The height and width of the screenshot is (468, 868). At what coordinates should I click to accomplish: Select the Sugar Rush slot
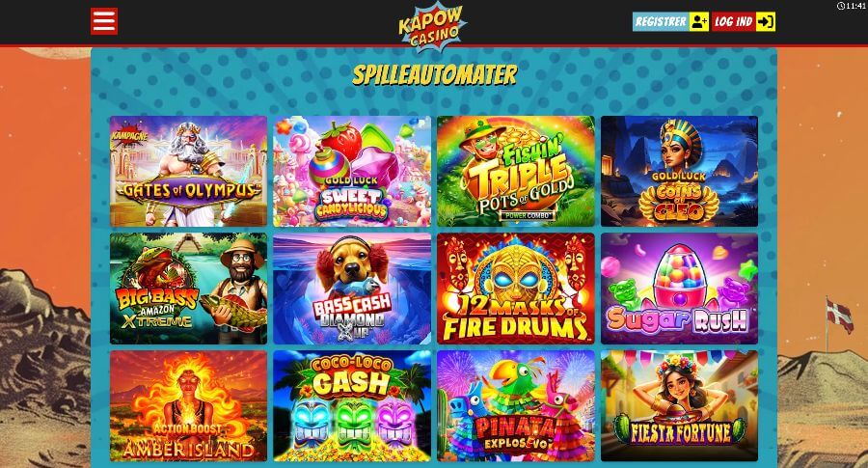679,289
